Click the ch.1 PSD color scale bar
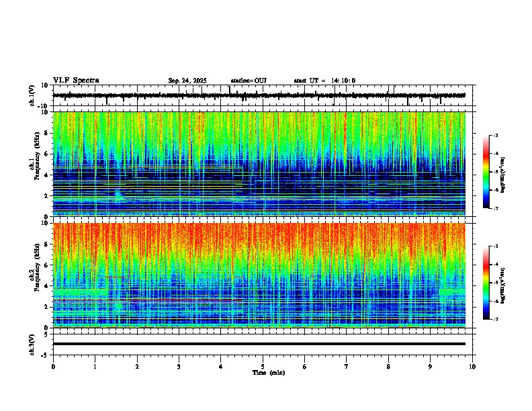 click(486, 172)
